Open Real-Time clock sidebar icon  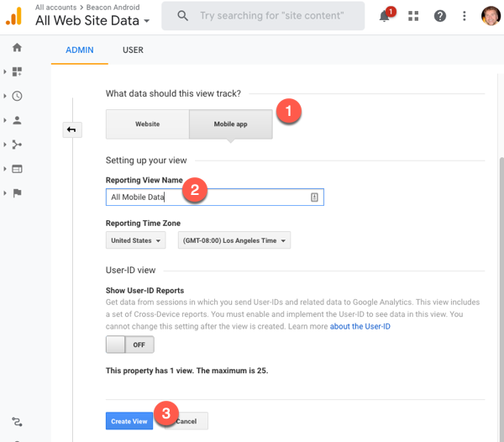[17, 96]
